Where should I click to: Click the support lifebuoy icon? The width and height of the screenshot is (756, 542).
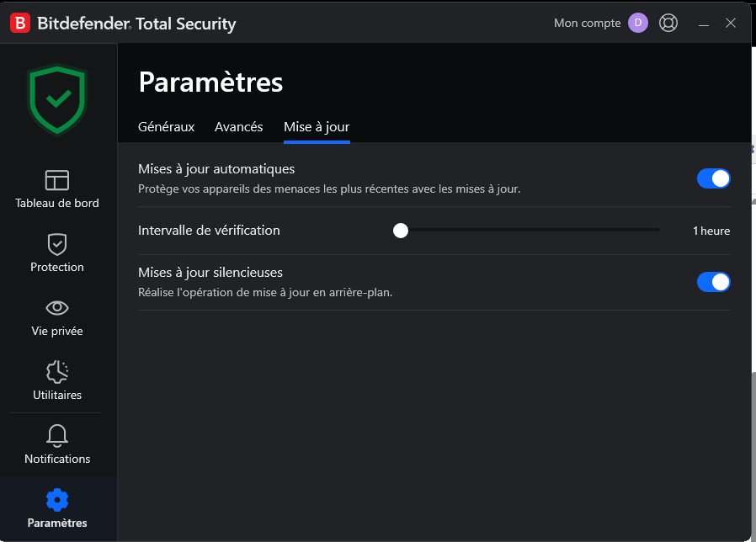668,23
